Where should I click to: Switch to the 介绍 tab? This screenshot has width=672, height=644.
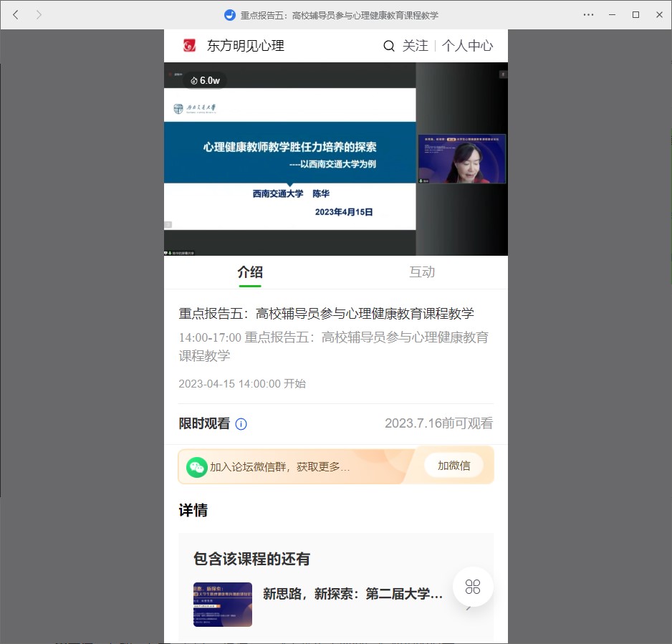pyautogui.click(x=250, y=272)
